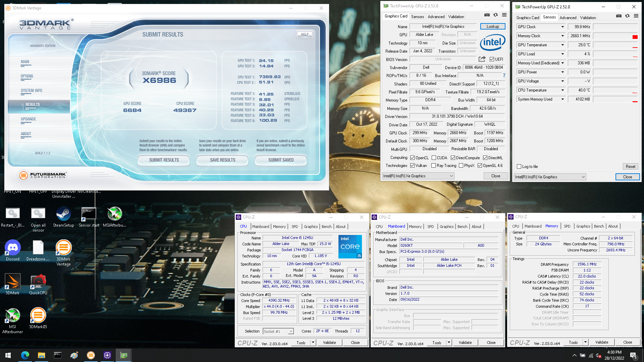Toggle DirectML checkbox in GPU-Z
This screenshot has width=644, height=362.
click(485, 158)
